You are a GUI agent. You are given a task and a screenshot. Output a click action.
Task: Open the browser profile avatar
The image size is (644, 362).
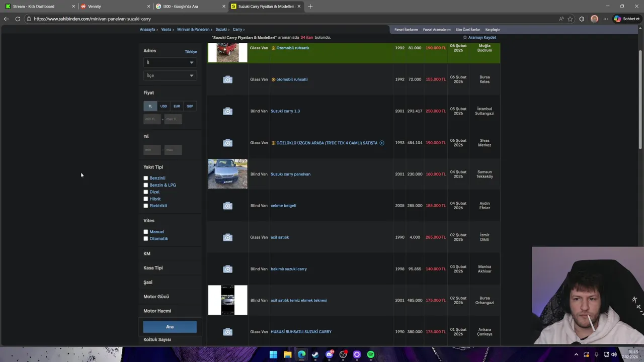(594, 19)
